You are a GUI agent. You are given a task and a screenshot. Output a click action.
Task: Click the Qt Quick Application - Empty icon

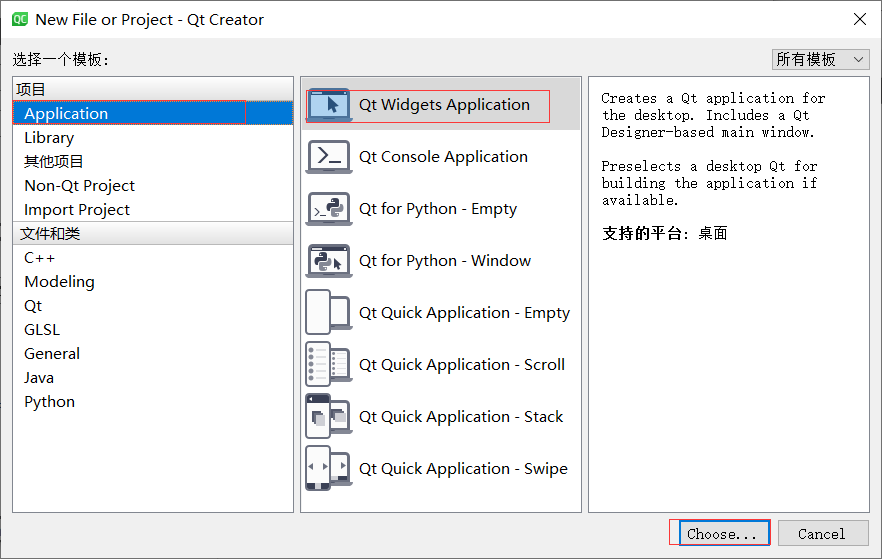click(328, 313)
